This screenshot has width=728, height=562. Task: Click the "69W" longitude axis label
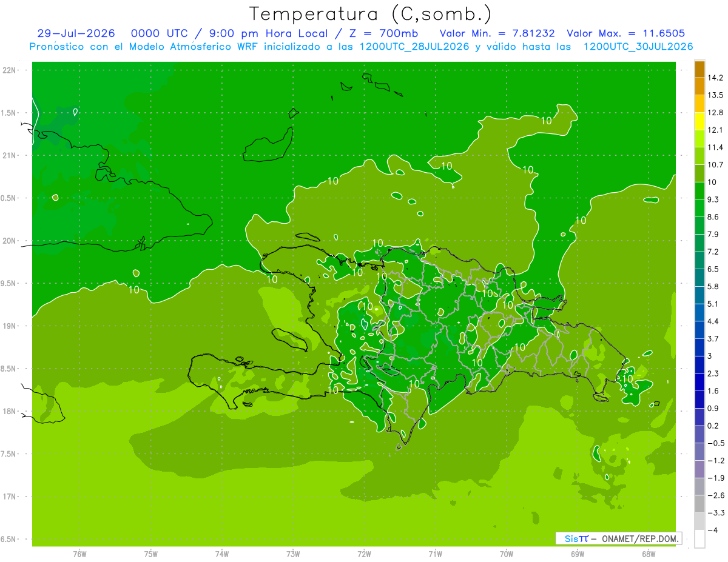[578, 554]
